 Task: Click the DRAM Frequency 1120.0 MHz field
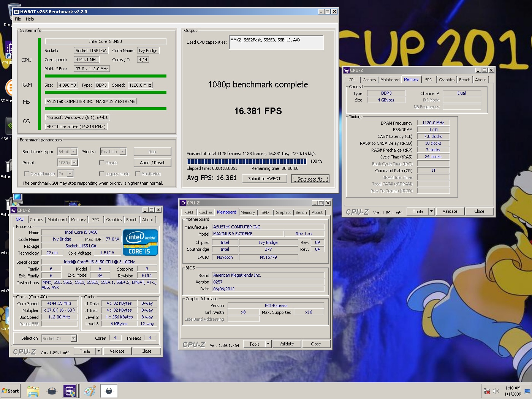[433, 123]
